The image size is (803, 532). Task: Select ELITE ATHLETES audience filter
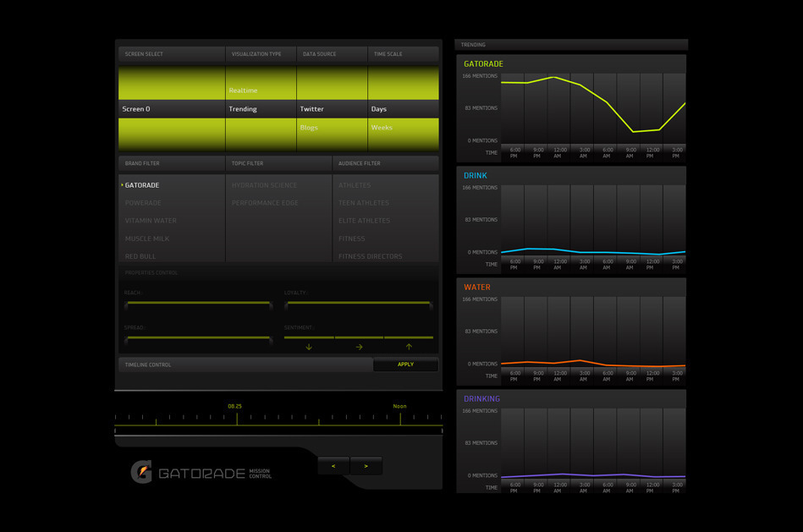364,221
